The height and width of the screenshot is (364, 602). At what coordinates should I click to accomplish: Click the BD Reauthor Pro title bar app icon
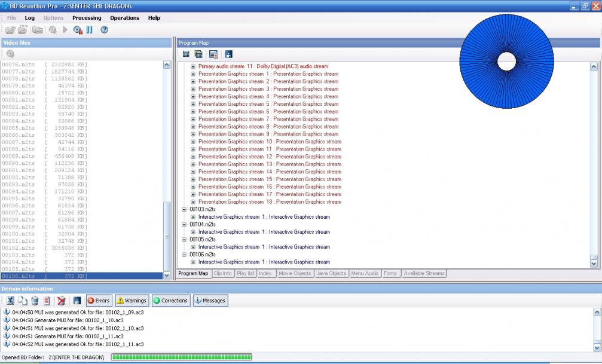pos(5,6)
